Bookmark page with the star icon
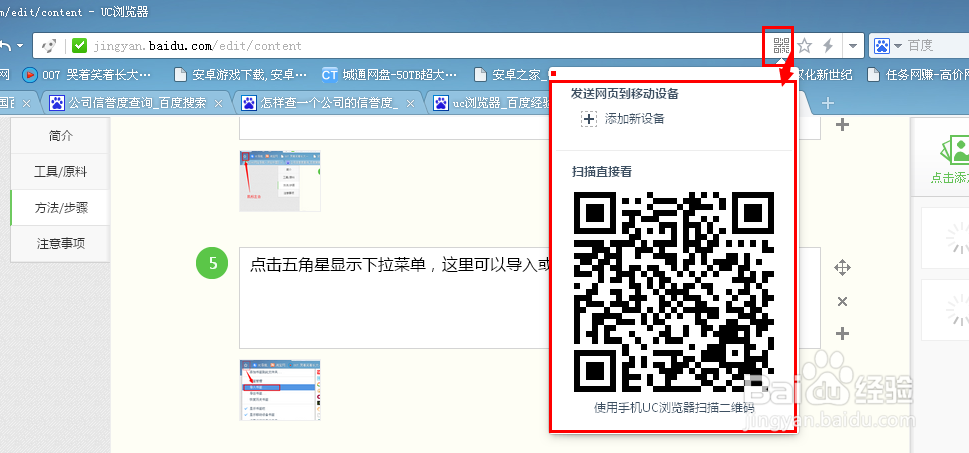The height and width of the screenshot is (453, 969). click(804, 45)
